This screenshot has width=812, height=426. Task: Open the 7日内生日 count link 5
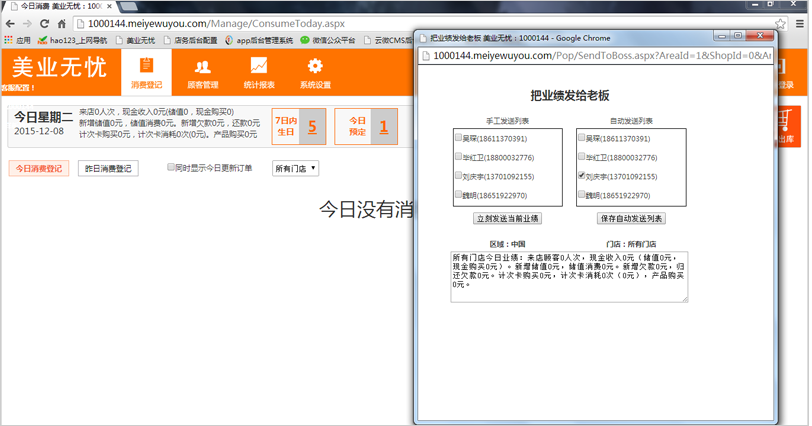pos(312,127)
